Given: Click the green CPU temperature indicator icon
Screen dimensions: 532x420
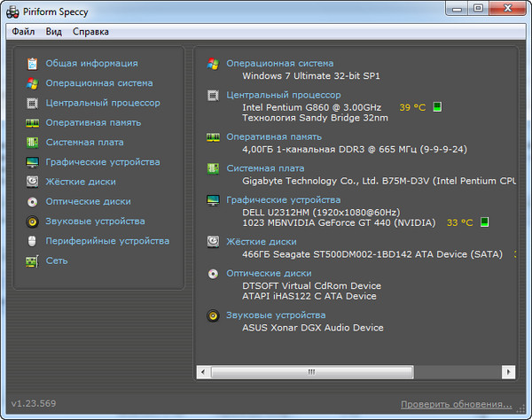Looking at the screenshot, I should (436, 107).
